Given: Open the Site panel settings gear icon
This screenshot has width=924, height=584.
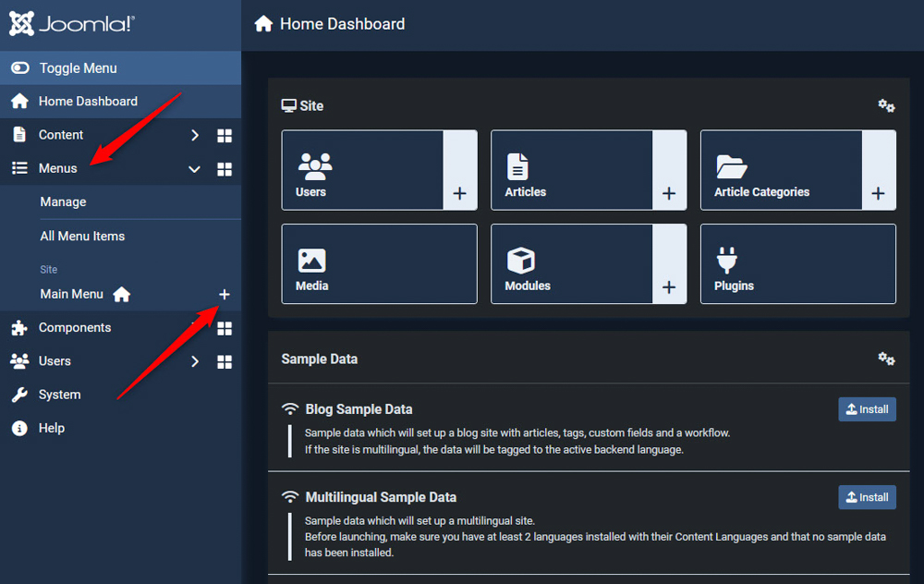Looking at the screenshot, I should [x=886, y=105].
